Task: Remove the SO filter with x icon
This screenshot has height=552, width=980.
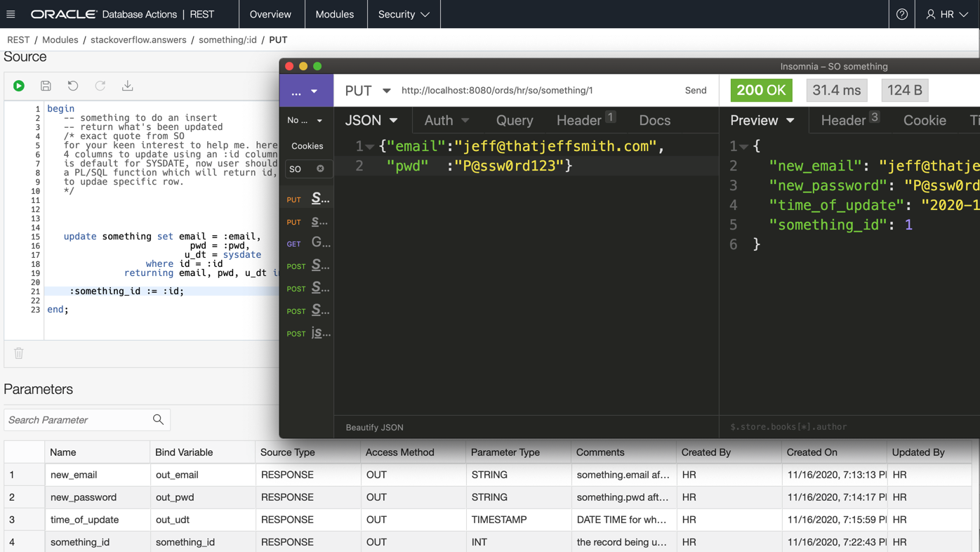Action: point(320,169)
